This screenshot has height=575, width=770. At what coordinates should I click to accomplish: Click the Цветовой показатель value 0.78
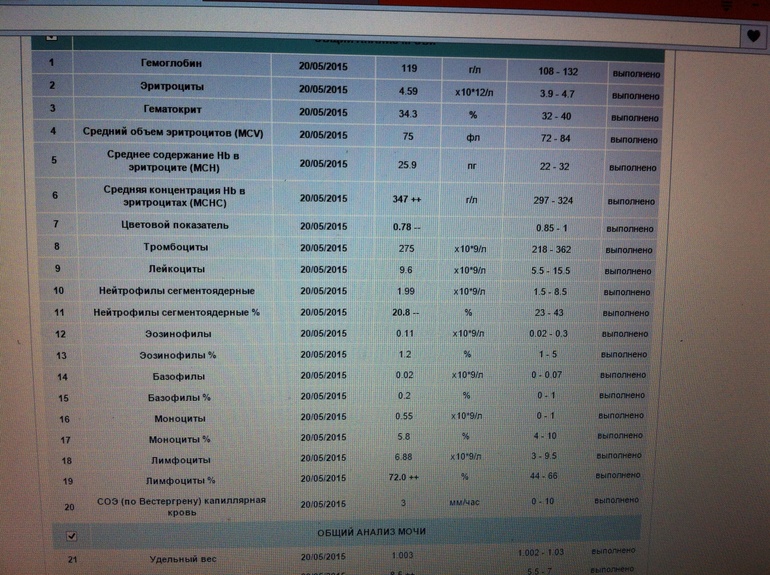tap(407, 226)
